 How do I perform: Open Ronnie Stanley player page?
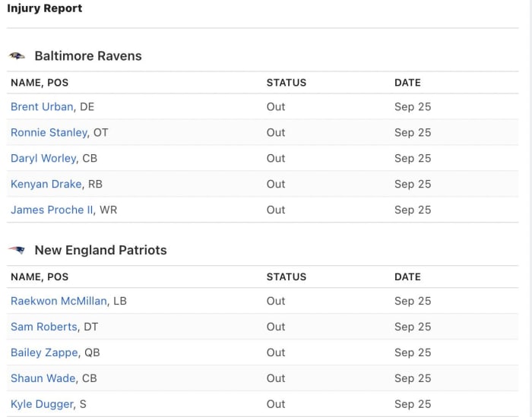tap(49, 132)
